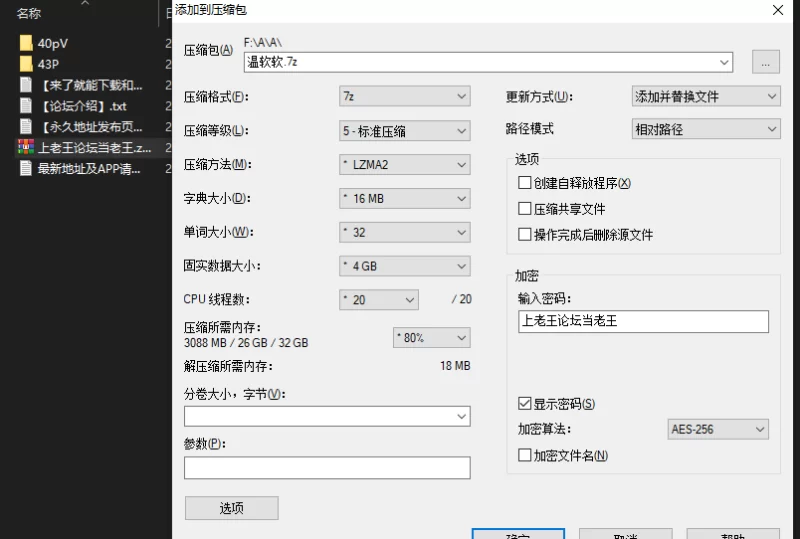This screenshot has width=800, height=539.
Task: Open the archive name 温软软.7z dropdown
Action: (724, 62)
